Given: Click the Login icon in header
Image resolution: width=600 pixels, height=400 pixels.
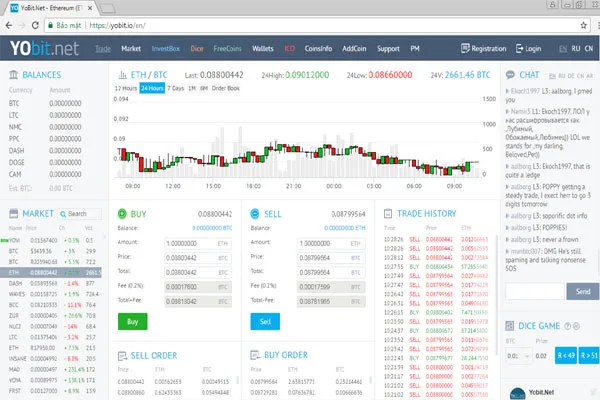Looking at the screenshot, I should [x=519, y=48].
